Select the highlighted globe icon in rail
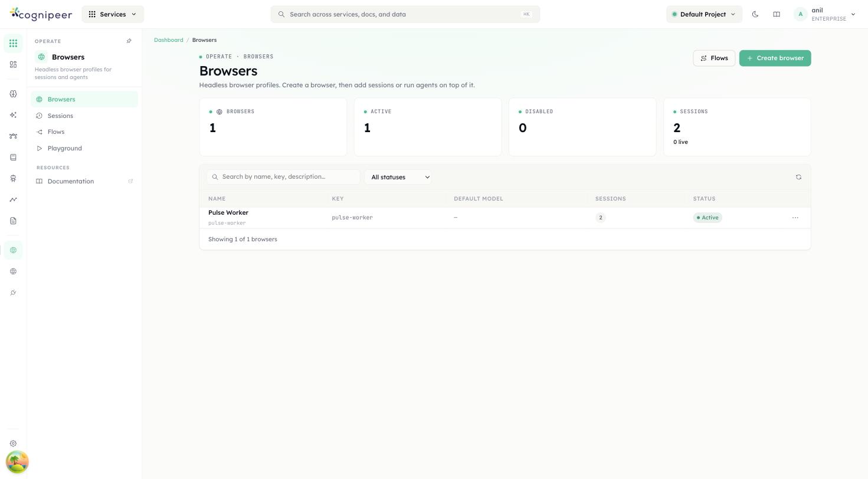This screenshot has width=868, height=479. [13, 250]
